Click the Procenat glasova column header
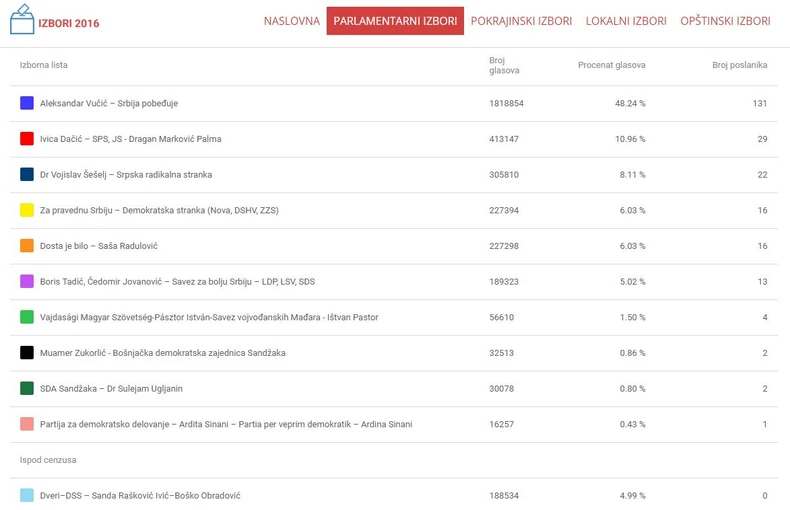This screenshot has width=790, height=510. (611, 65)
